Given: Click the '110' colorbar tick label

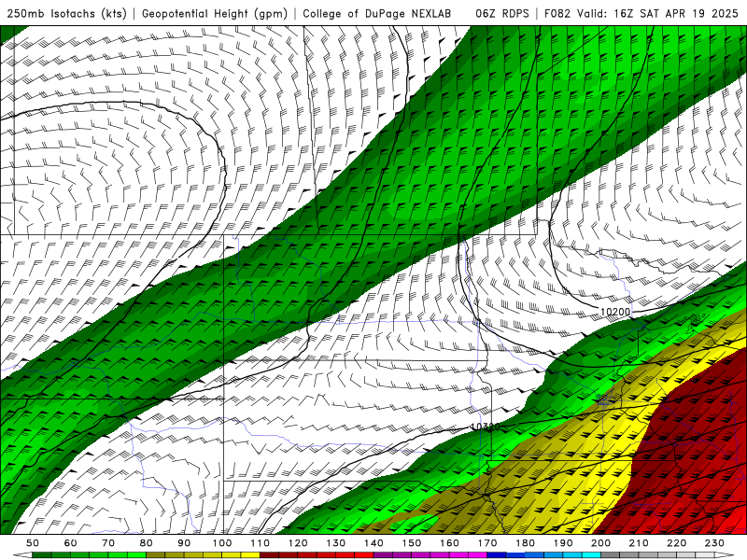Looking at the screenshot, I should [261, 543].
